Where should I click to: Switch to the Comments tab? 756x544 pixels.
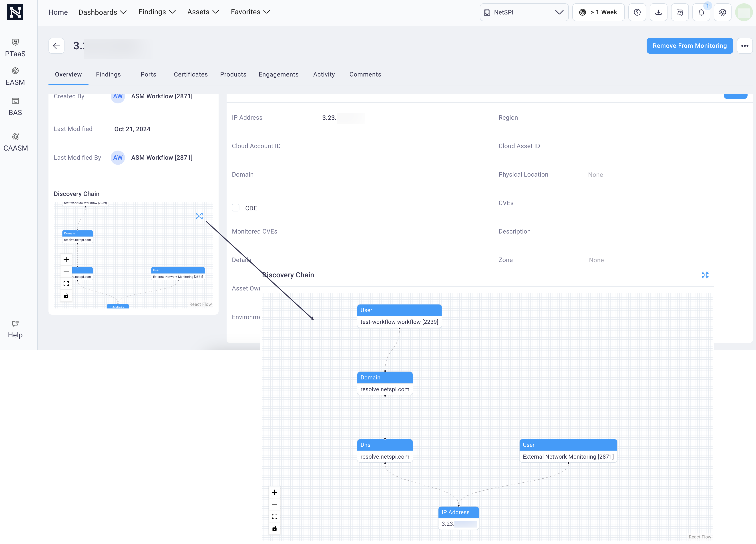(x=365, y=74)
